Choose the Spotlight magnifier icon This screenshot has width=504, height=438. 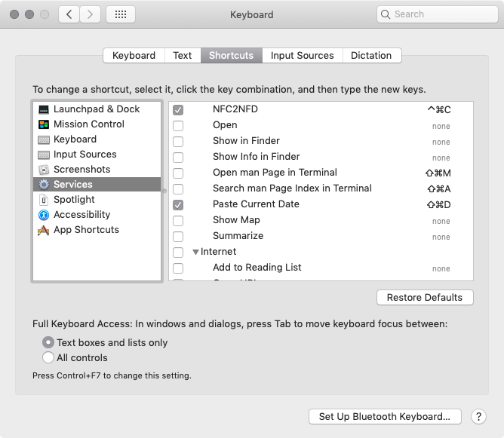click(44, 200)
